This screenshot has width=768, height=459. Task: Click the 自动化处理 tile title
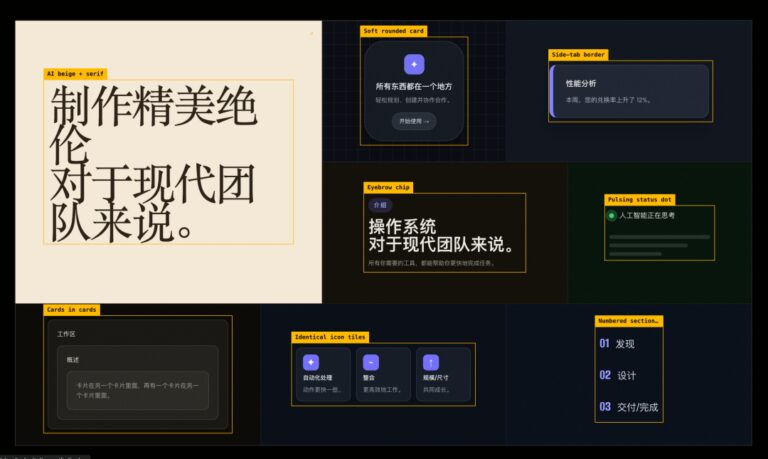tap(317, 378)
